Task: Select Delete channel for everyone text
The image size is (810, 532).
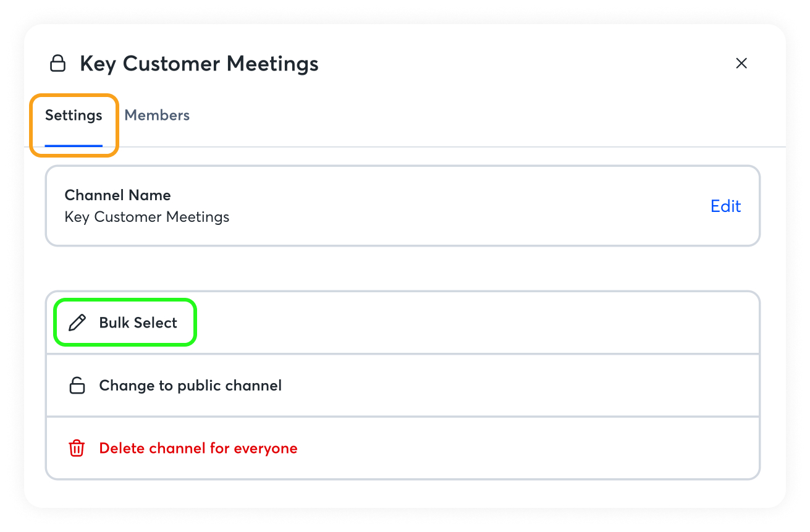Action: point(198,449)
